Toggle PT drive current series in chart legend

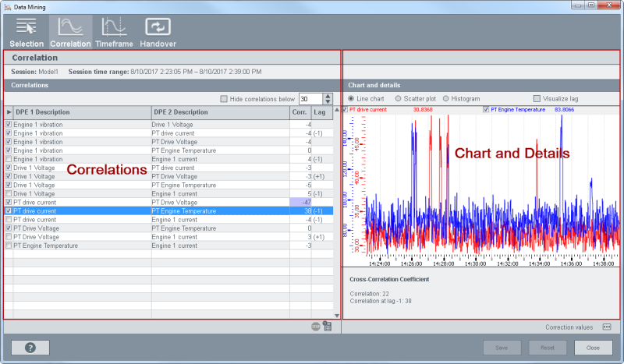[346, 110]
